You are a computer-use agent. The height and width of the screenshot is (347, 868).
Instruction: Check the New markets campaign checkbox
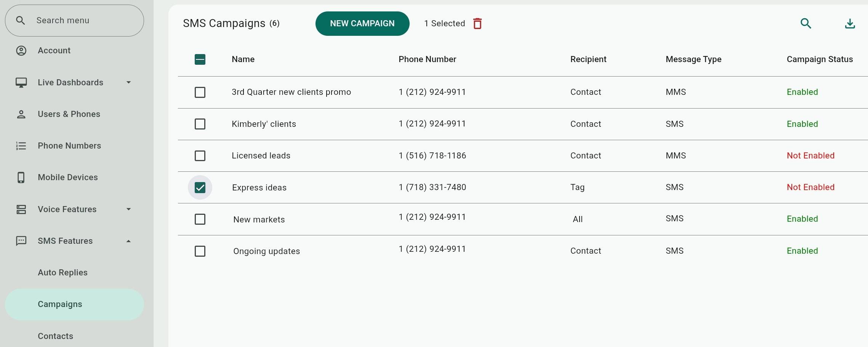coord(200,219)
